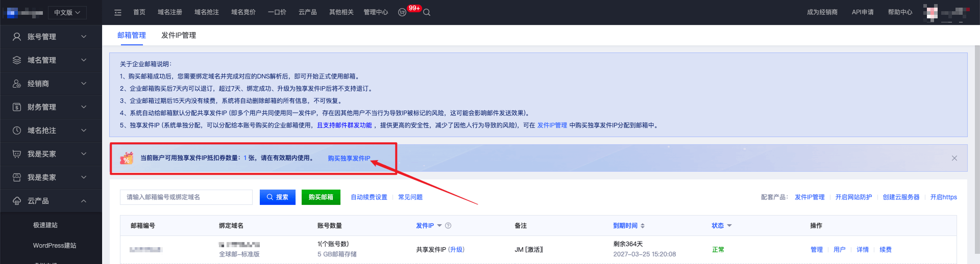Click the green 购买邮箱 button
Image resolution: width=980 pixels, height=264 pixels.
click(321, 197)
